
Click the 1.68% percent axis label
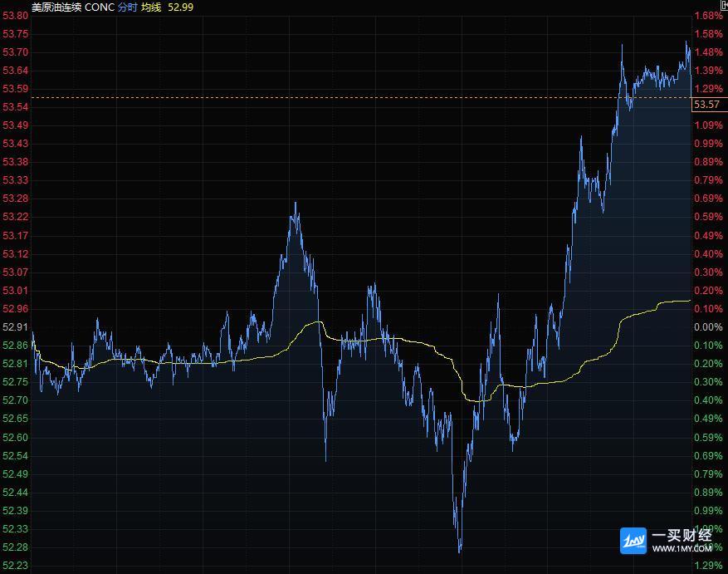coord(709,16)
